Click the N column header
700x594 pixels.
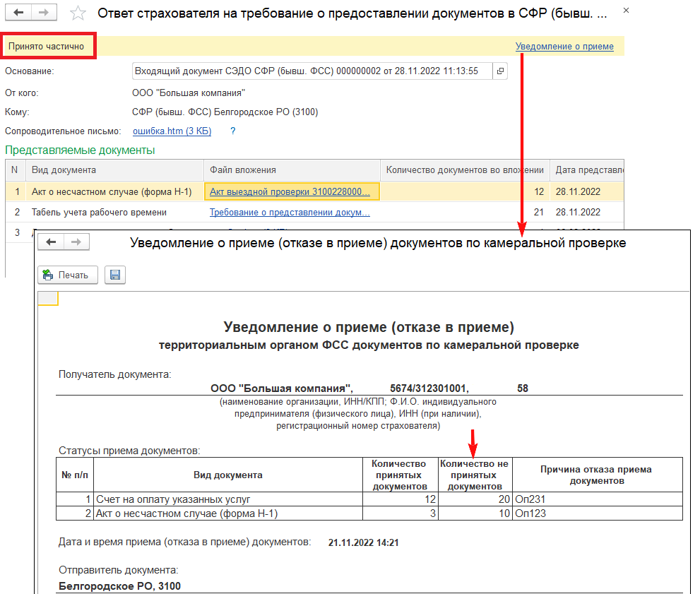tap(15, 170)
